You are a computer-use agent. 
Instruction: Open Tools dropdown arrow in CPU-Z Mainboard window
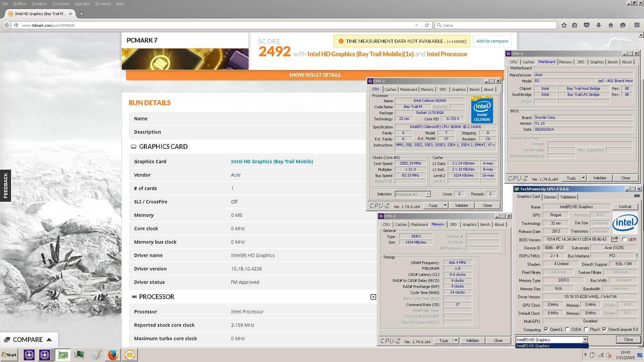[x=583, y=178]
